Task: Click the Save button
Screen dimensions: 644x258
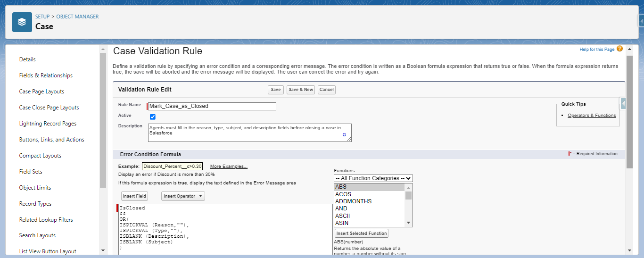Action: click(276, 90)
